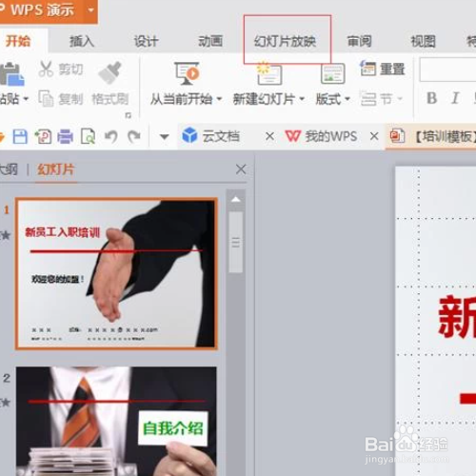Click the print preview icon
476x476 pixels.
pos(88,137)
